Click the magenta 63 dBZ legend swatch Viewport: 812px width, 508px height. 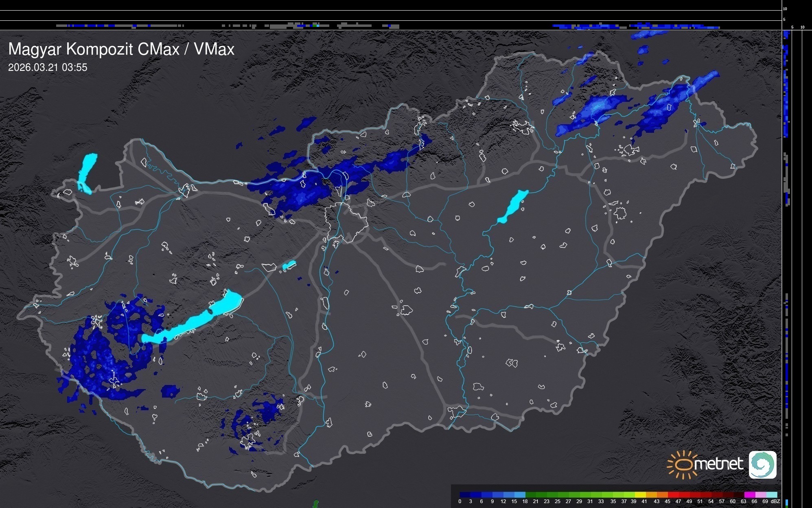(750, 495)
